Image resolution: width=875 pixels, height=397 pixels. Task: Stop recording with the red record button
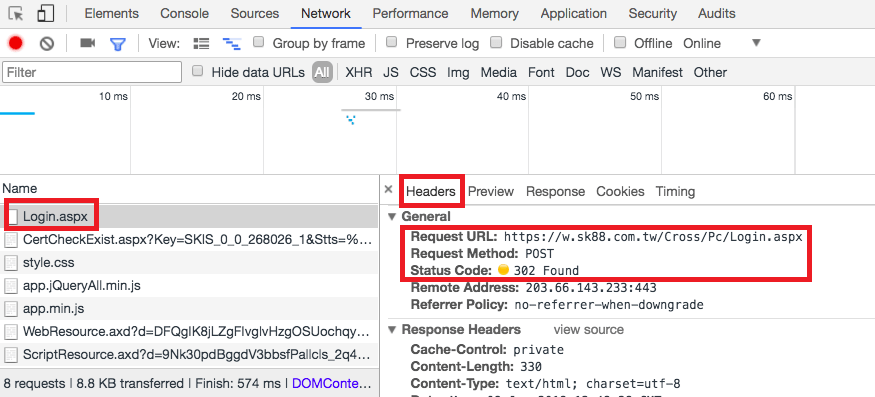point(16,43)
